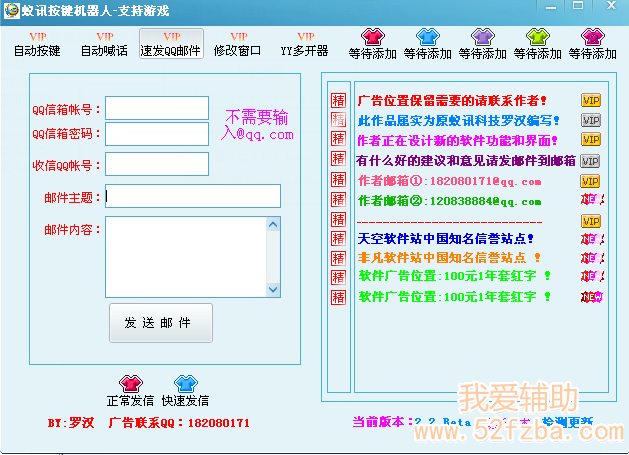Click the 发送邮件 button
This screenshot has height=455, width=629.
point(161,323)
